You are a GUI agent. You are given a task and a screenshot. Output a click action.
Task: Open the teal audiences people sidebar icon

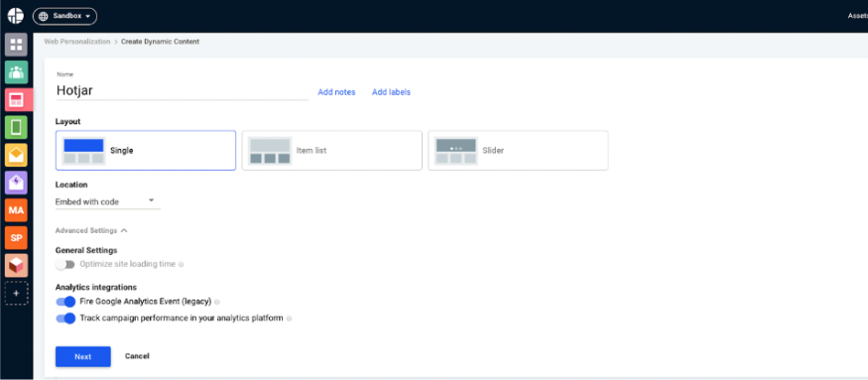(x=16, y=72)
